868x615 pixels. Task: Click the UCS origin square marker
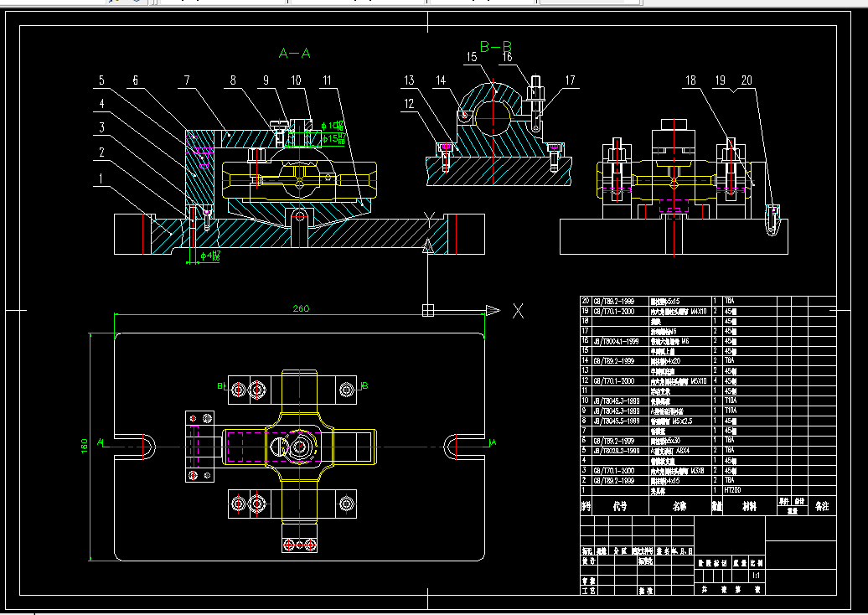click(428, 310)
